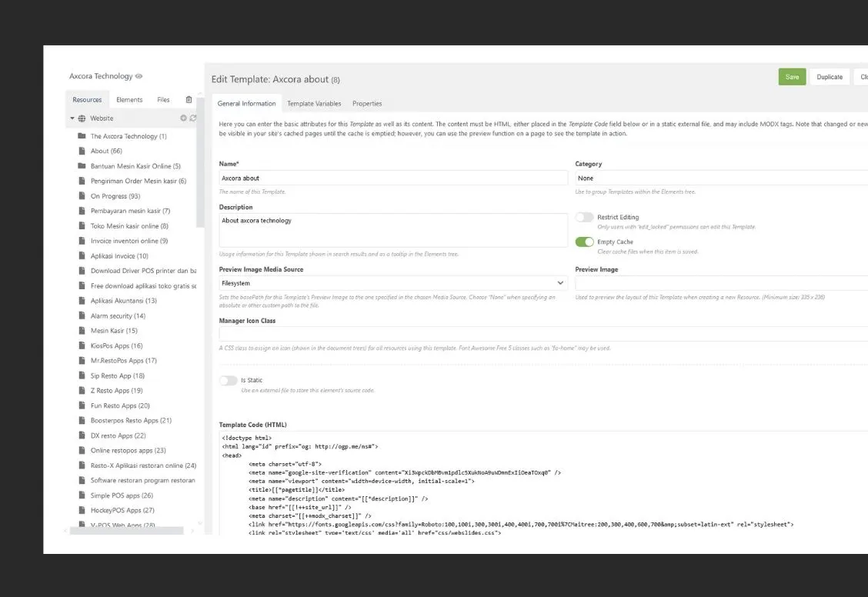The height and width of the screenshot is (597, 868).
Task: Click document icon beside Sip Resto App (18)
Action: 82,375
